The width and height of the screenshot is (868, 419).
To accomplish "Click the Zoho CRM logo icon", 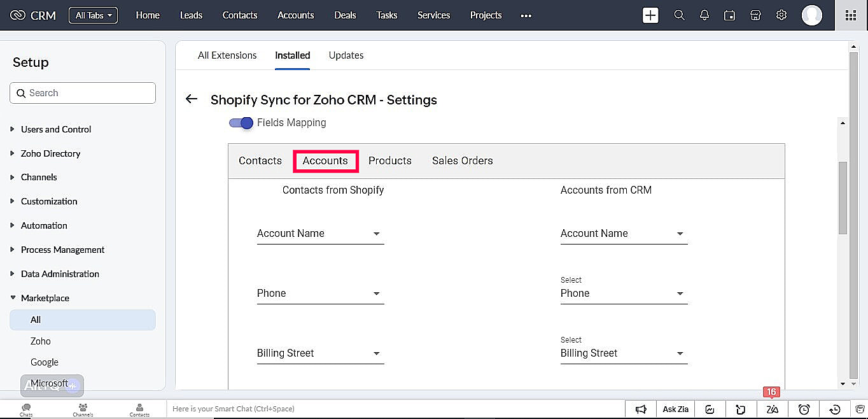I will pos(18,15).
